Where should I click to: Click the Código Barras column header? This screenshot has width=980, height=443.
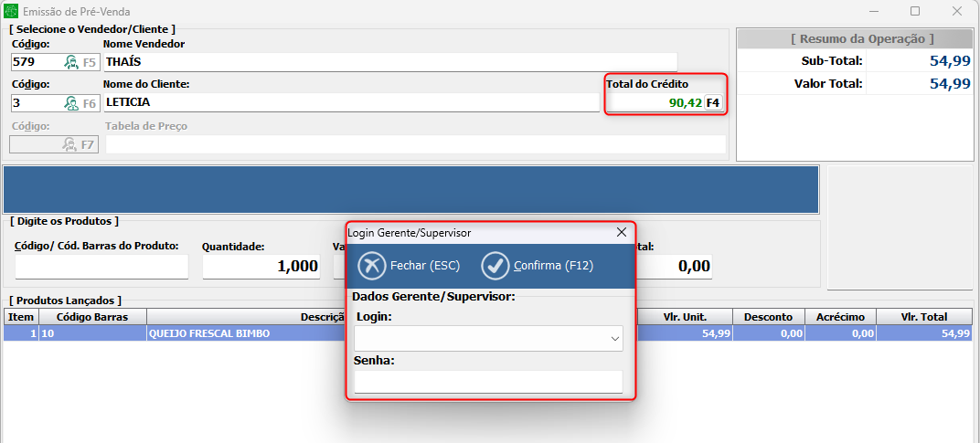(91, 317)
